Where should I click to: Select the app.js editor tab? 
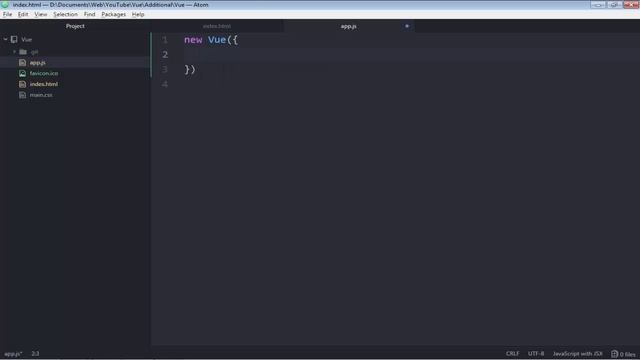click(x=349, y=26)
